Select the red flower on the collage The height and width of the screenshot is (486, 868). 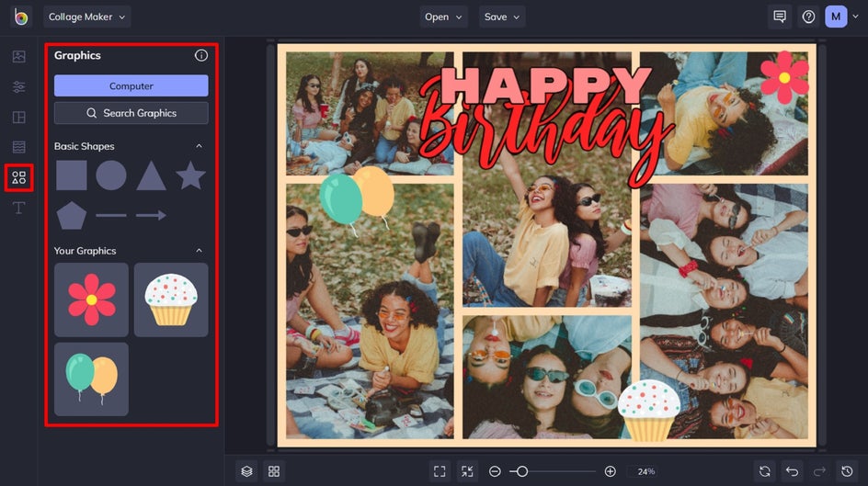[x=784, y=77]
